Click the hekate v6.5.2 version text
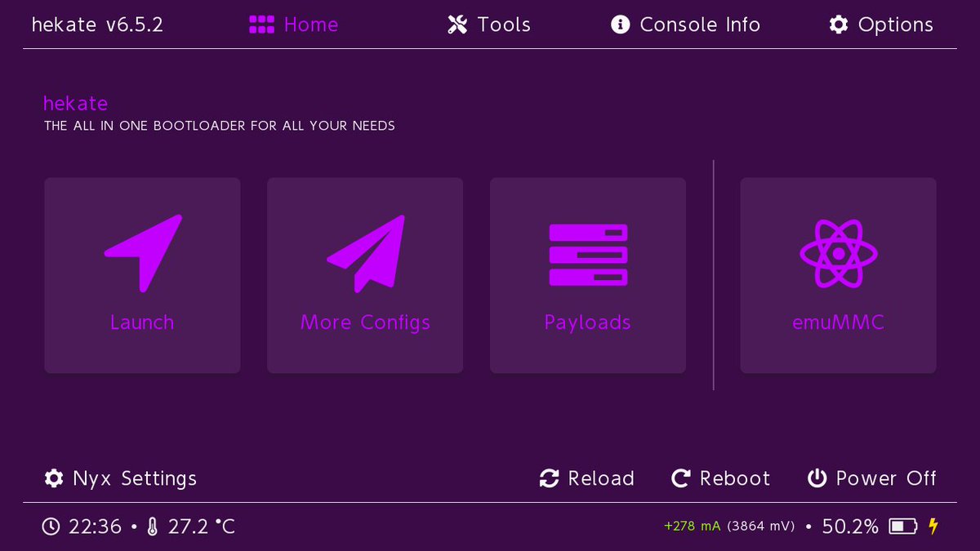This screenshot has height=551, width=980. click(x=97, y=24)
